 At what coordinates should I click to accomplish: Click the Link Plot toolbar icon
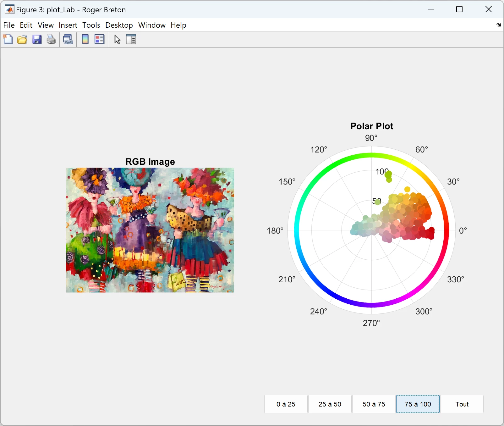click(68, 40)
